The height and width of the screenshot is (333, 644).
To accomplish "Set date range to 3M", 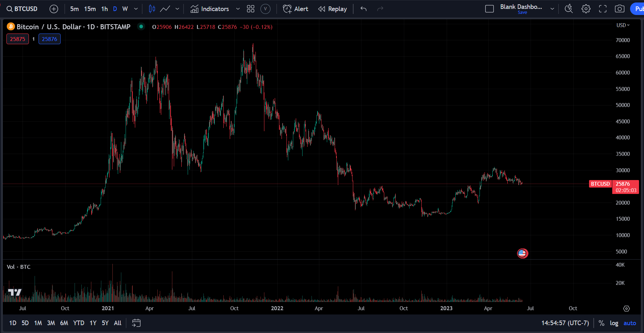I will click(x=51, y=323).
